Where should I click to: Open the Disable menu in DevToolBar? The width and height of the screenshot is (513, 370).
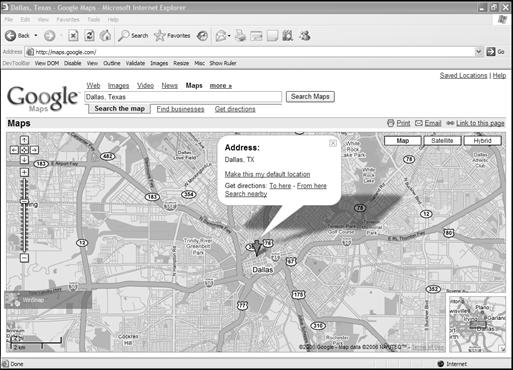[73, 63]
